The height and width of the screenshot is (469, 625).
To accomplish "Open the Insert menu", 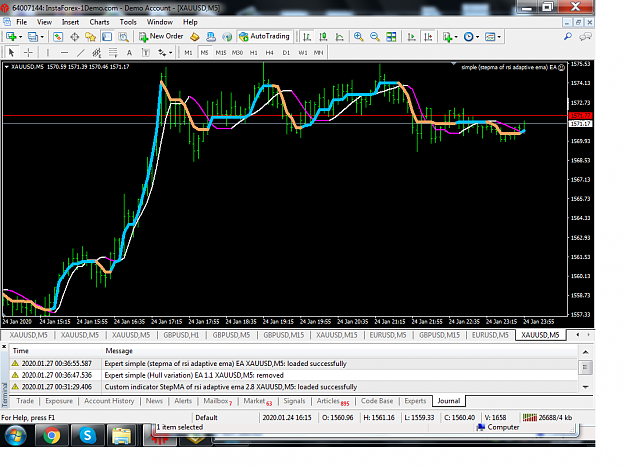I will pos(70,22).
